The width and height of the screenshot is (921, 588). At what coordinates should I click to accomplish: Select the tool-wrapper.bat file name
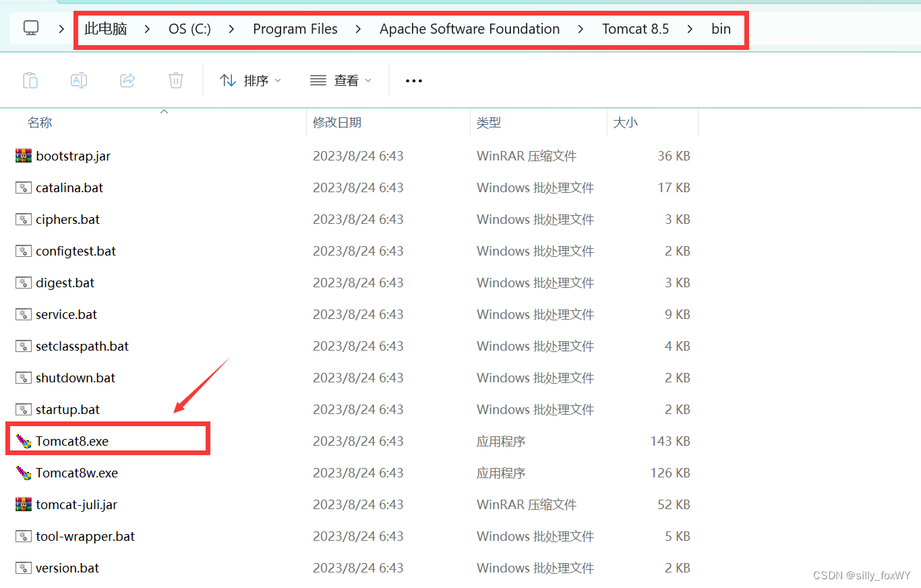(86, 536)
